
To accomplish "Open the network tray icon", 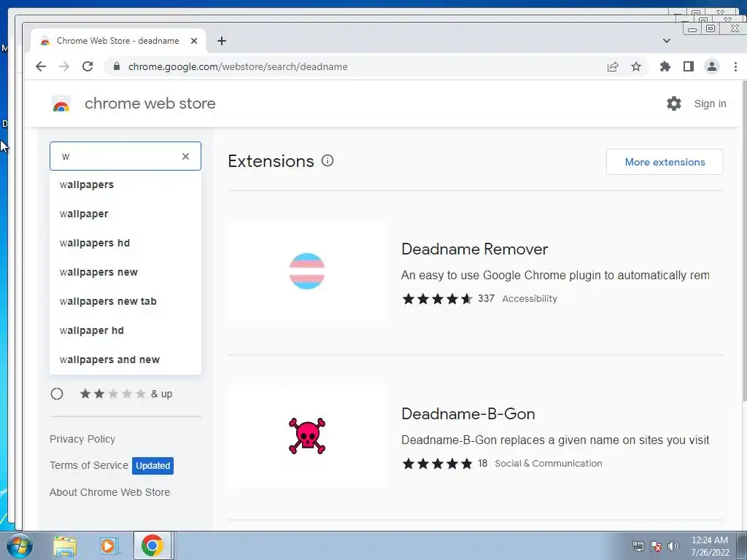I will coord(638,546).
